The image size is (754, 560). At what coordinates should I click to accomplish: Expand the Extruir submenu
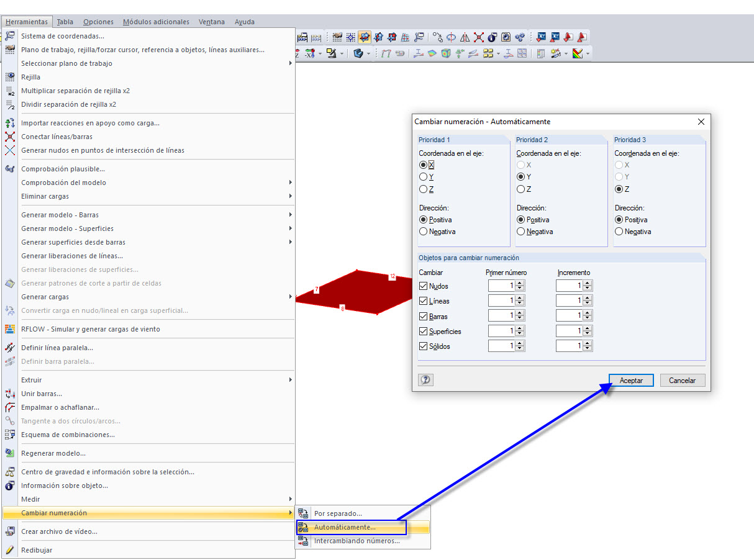click(x=149, y=380)
